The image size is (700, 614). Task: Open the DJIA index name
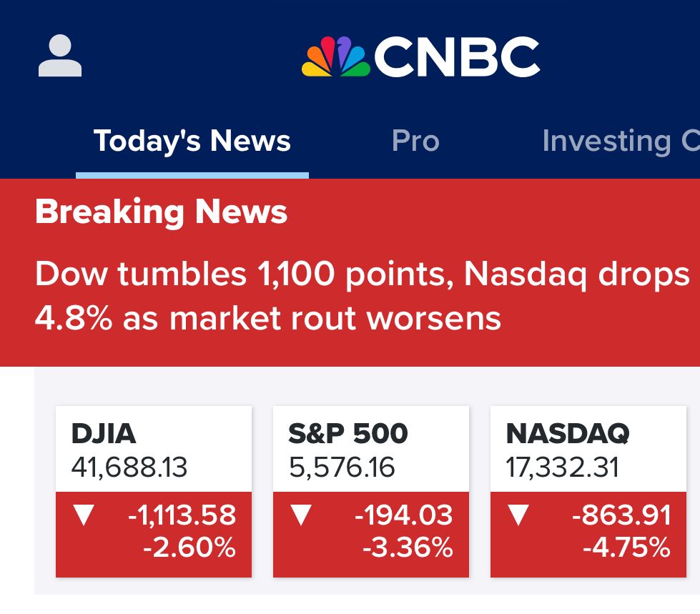103,433
